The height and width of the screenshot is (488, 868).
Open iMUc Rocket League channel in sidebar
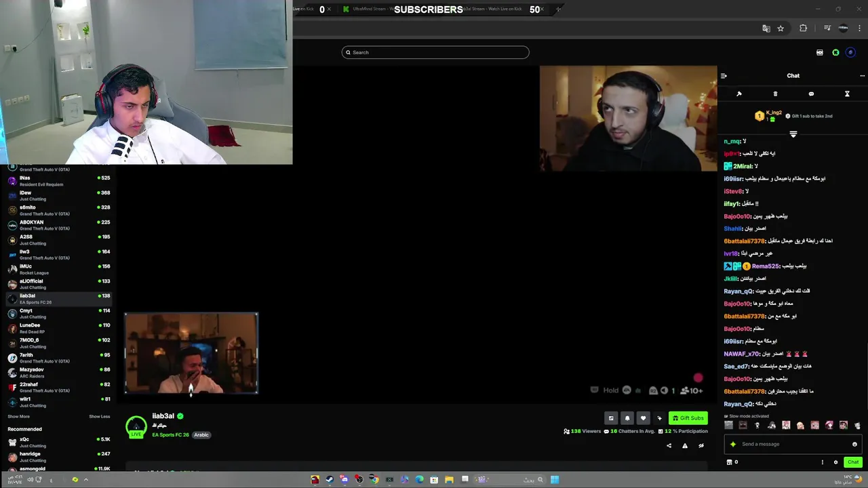point(59,270)
